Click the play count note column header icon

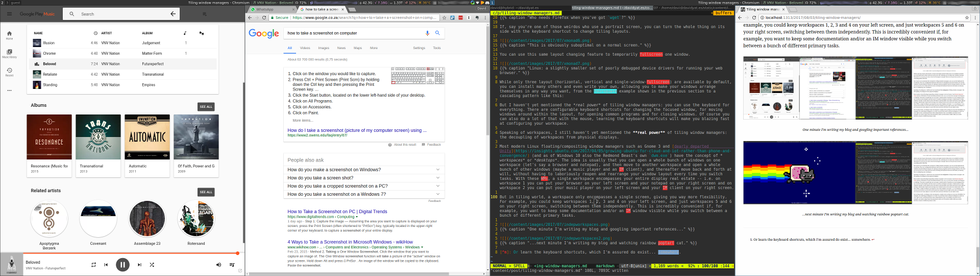[x=185, y=33]
